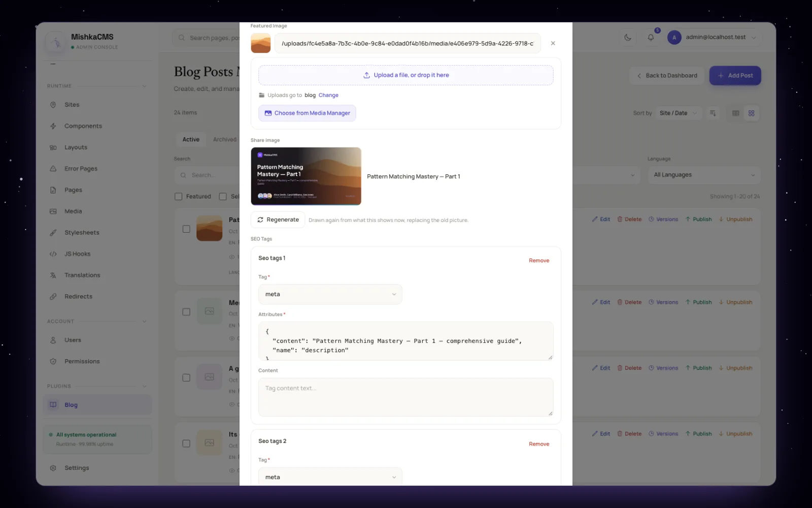Click the Pattern Matching share image preview
812x508 pixels.
[x=306, y=176]
